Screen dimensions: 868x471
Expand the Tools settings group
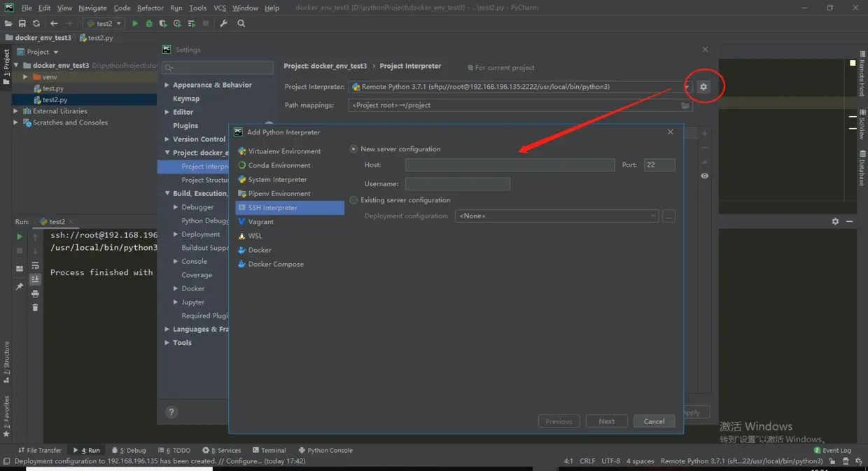click(167, 343)
